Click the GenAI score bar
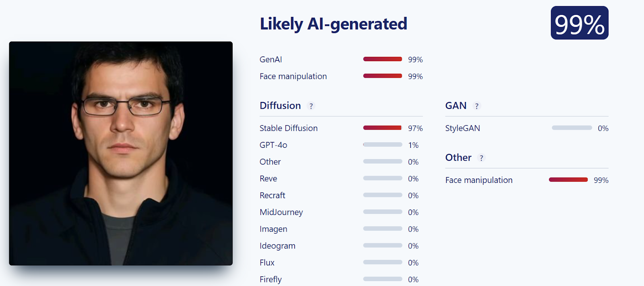The width and height of the screenshot is (644, 286). (382, 59)
